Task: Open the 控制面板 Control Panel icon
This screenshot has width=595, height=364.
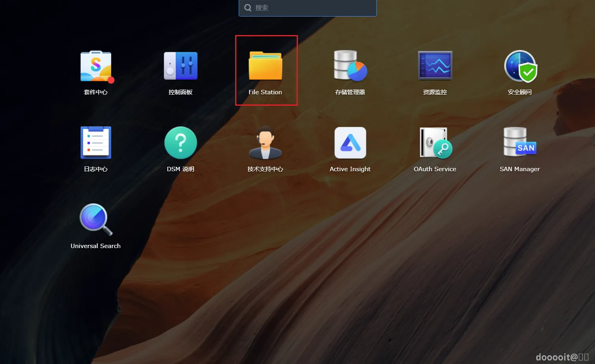Action: (181, 66)
